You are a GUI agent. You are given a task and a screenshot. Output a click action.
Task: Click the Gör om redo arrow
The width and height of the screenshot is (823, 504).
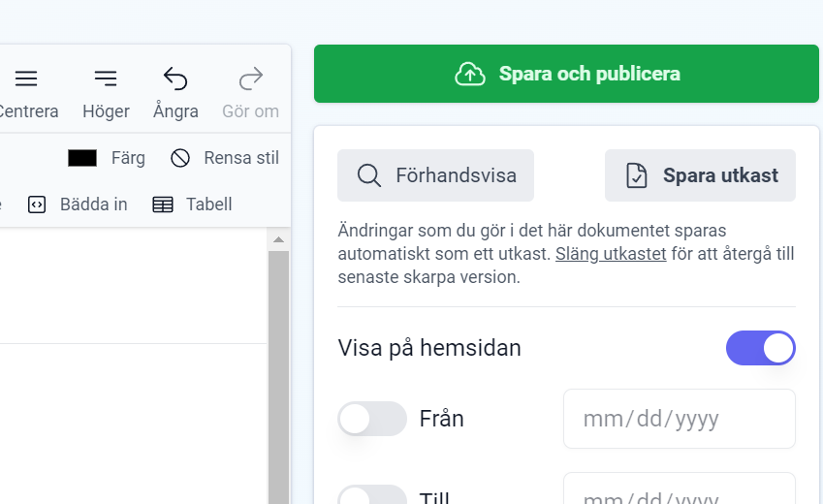pos(250,79)
